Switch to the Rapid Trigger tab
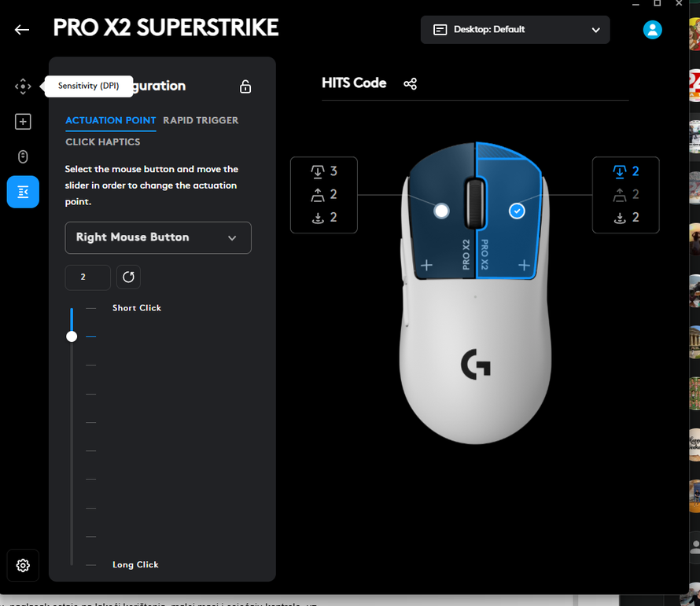This screenshot has width=700, height=606. point(201,120)
